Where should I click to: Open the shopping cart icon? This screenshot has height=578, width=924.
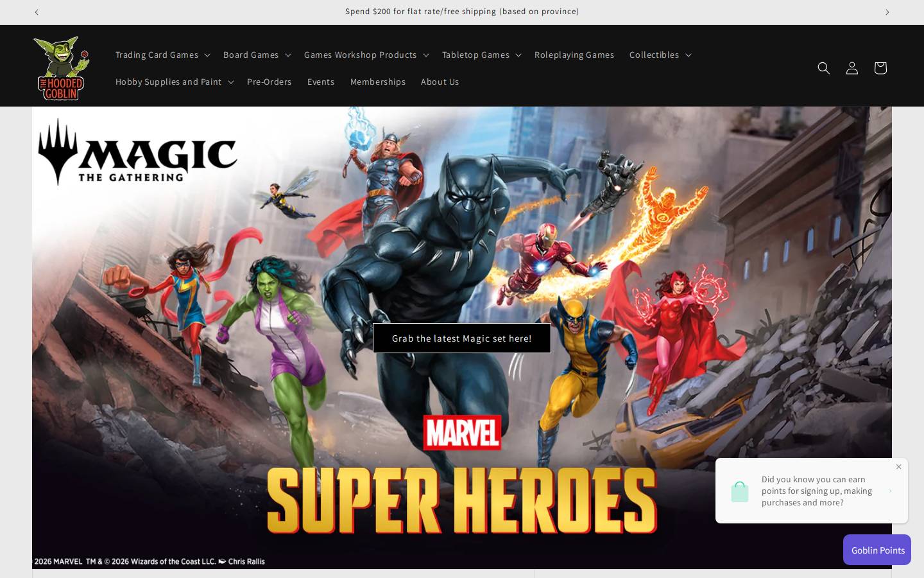(880, 68)
